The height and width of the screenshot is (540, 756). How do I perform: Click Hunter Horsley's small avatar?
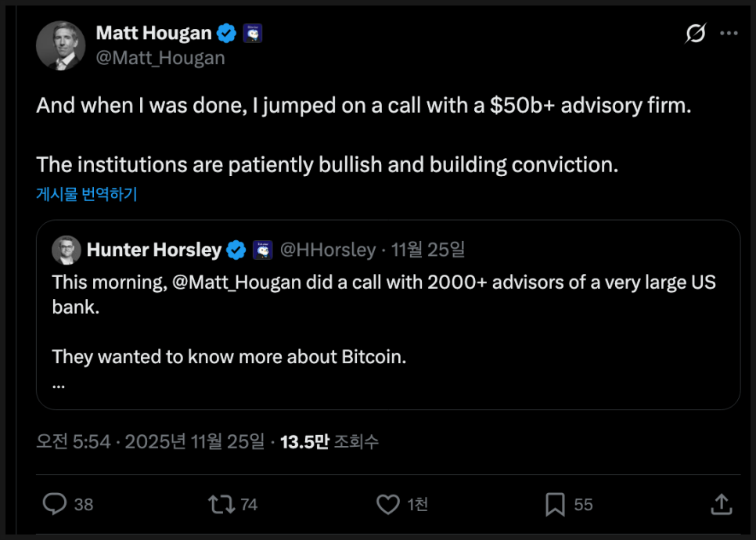tap(67, 250)
